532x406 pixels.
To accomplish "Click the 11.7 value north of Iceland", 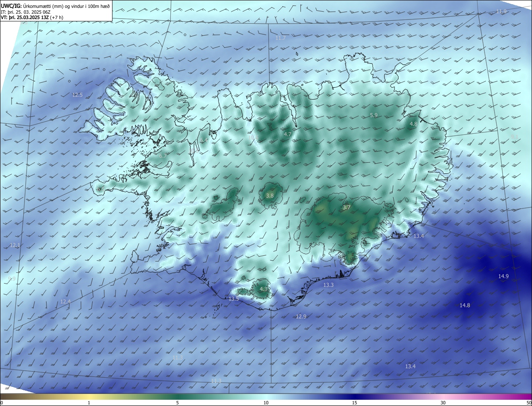I will (x=281, y=38).
